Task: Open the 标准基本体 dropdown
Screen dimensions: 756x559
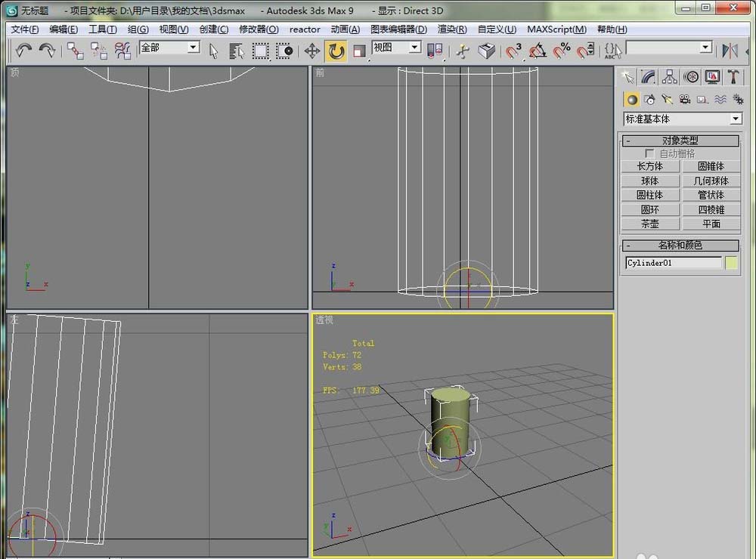Action: click(736, 119)
